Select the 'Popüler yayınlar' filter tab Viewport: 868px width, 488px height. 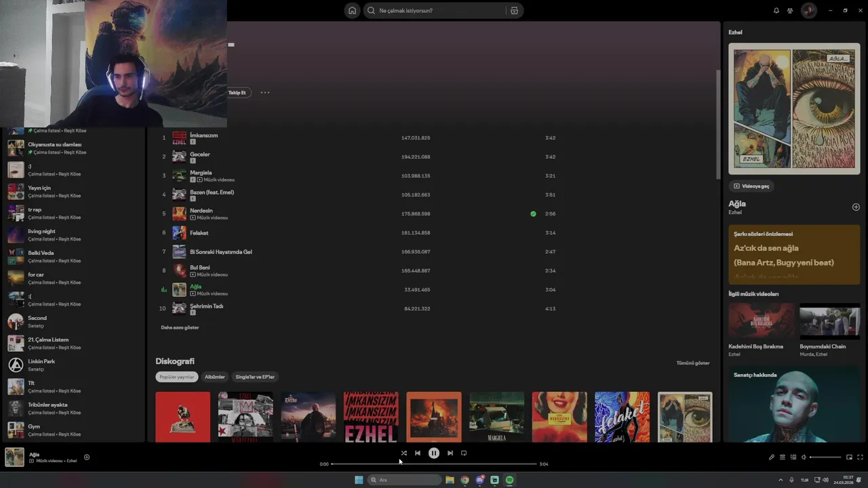coord(177,377)
